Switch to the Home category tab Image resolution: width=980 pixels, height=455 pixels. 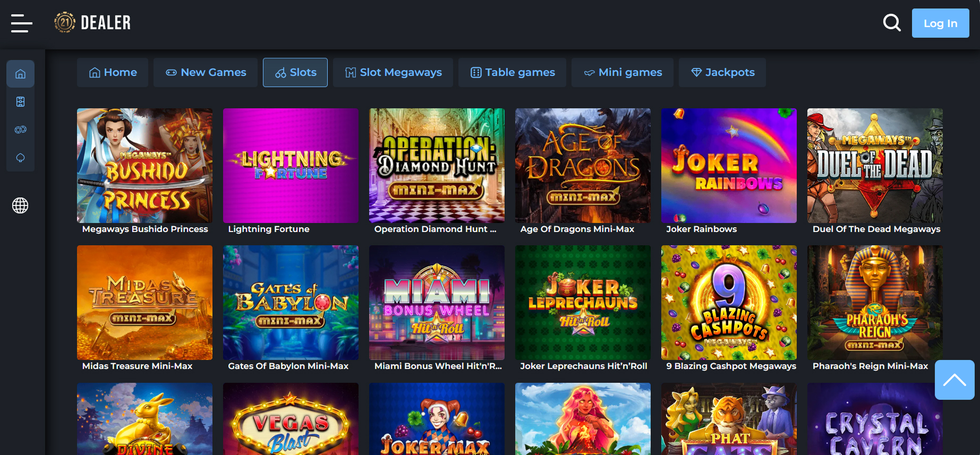pyautogui.click(x=113, y=73)
